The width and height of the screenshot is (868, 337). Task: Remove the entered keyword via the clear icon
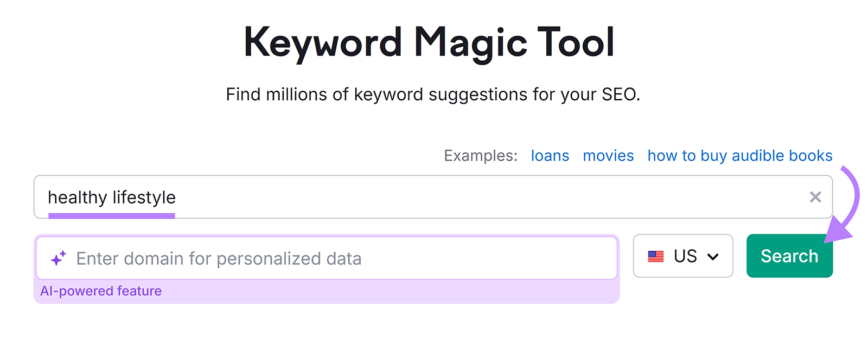(815, 198)
